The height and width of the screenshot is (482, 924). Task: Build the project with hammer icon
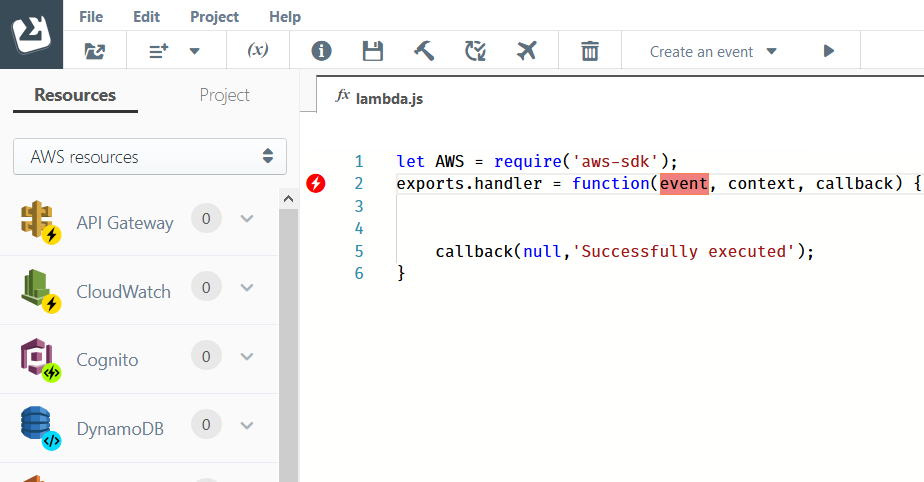pos(424,51)
